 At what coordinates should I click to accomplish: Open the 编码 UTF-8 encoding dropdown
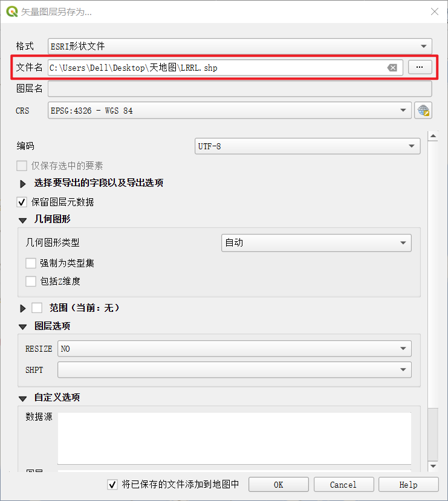(x=307, y=146)
